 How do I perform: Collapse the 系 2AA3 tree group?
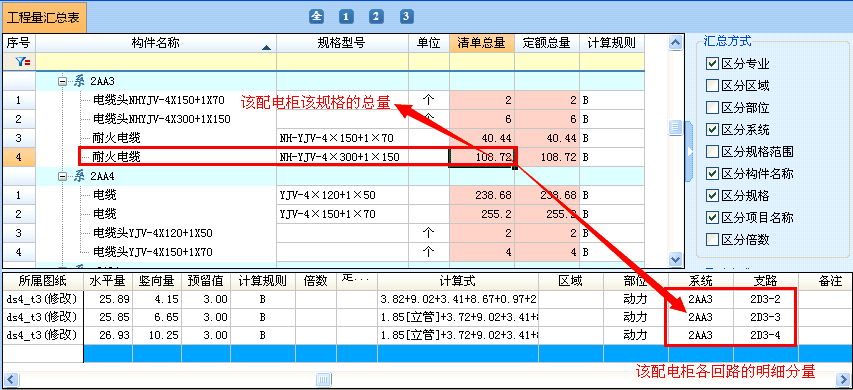tap(63, 82)
